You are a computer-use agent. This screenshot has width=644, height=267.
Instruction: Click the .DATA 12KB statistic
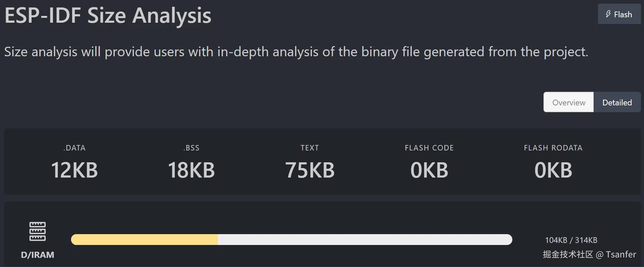click(x=74, y=170)
